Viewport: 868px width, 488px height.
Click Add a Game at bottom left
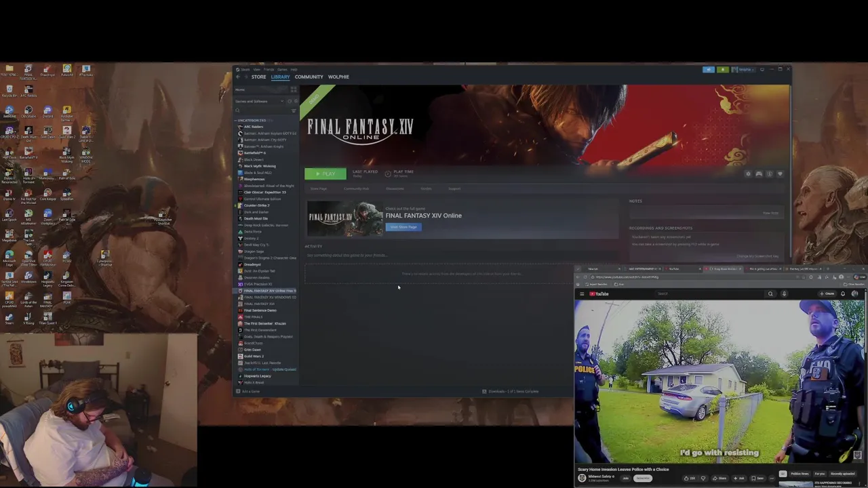tap(248, 391)
